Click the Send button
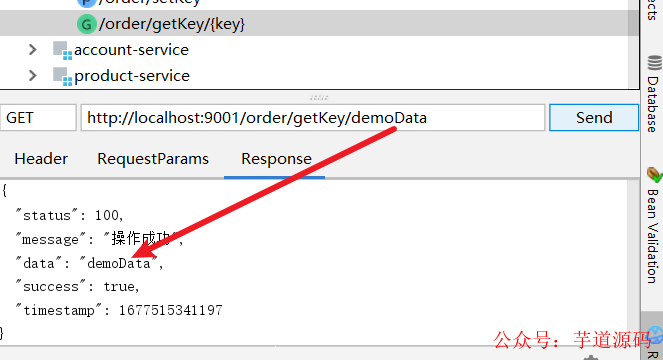The image size is (663, 360). click(594, 118)
